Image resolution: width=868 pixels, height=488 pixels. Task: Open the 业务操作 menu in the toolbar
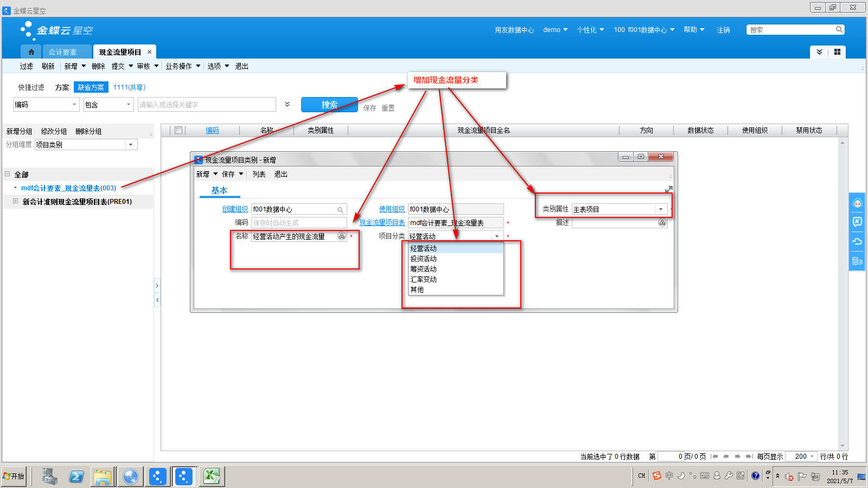click(x=183, y=66)
